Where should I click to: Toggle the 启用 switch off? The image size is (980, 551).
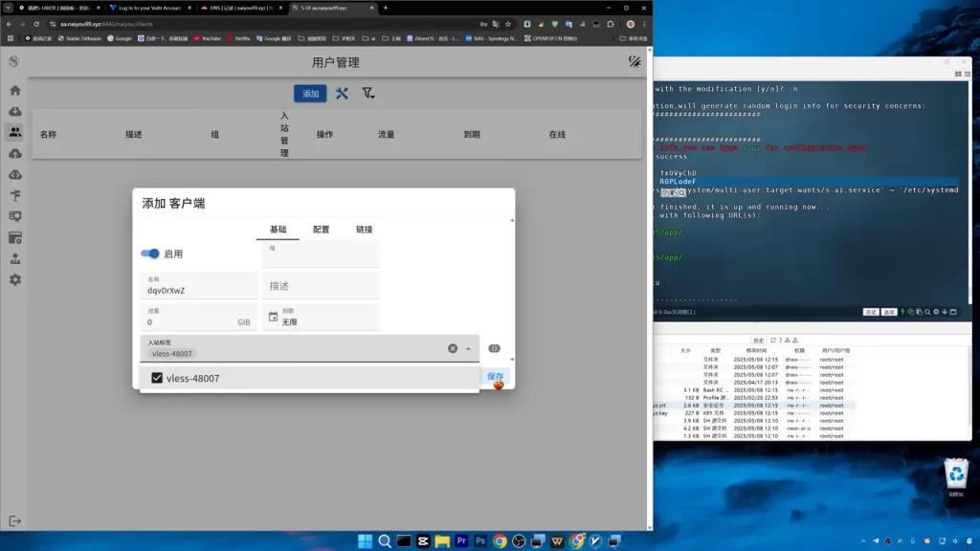[150, 253]
